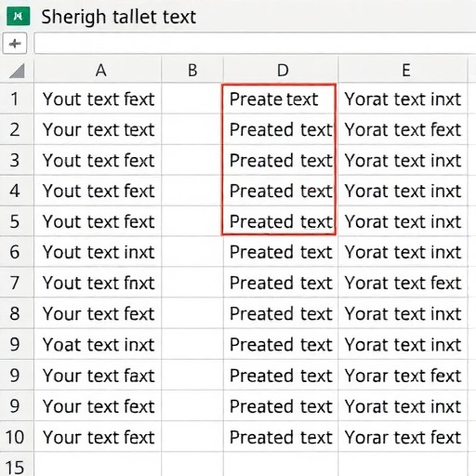Click cell A2 with Your text text

click(x=98, y=129)
